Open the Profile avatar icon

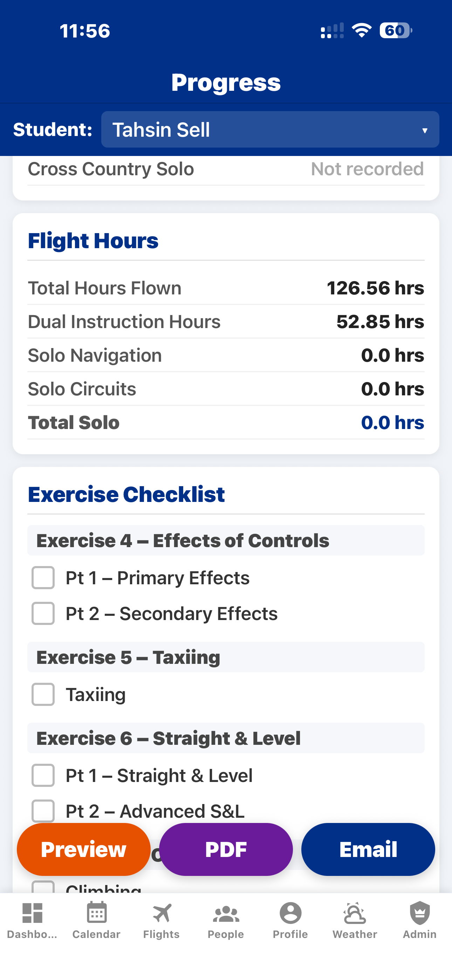click(x=290, y=913)
